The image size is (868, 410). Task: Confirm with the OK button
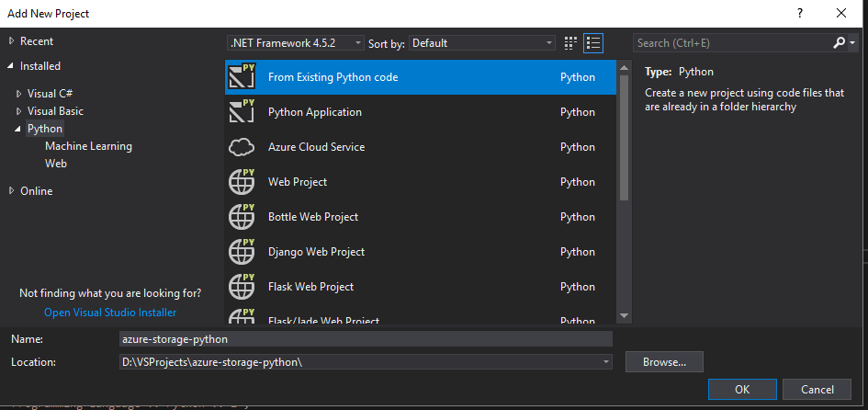point(742,390)
